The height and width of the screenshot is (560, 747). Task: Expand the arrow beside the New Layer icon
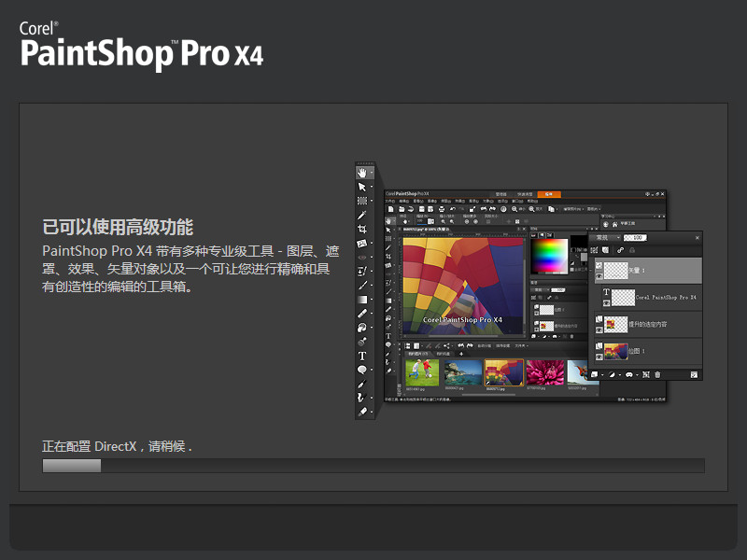pyautogui.click(x=602, y=375)
